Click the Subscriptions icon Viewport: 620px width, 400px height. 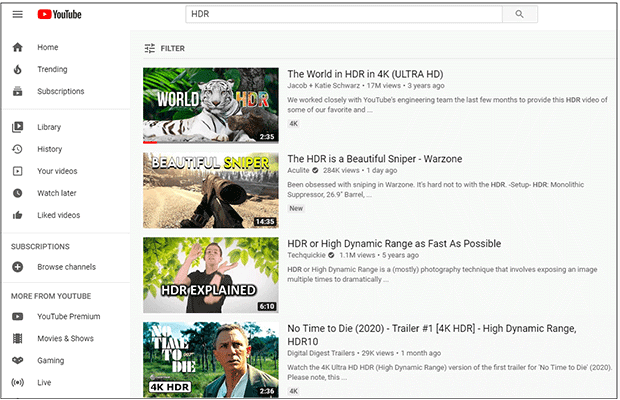[17, 91]
